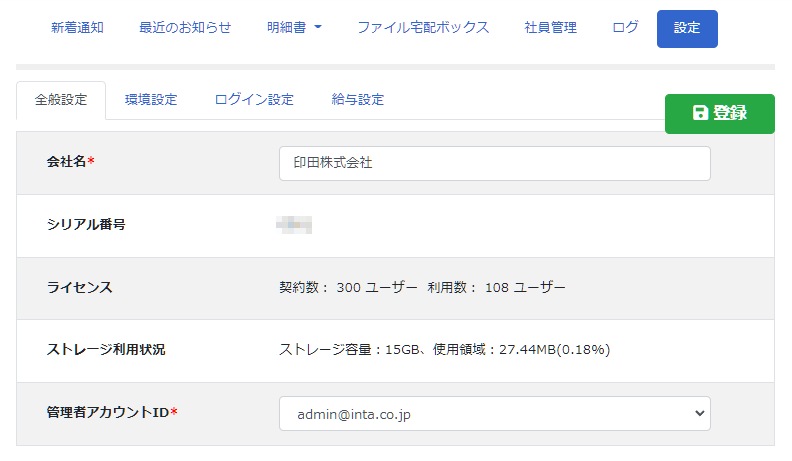
Task: Open the 管理者アカウントID dropdown
Action: [x=494, y=413]
